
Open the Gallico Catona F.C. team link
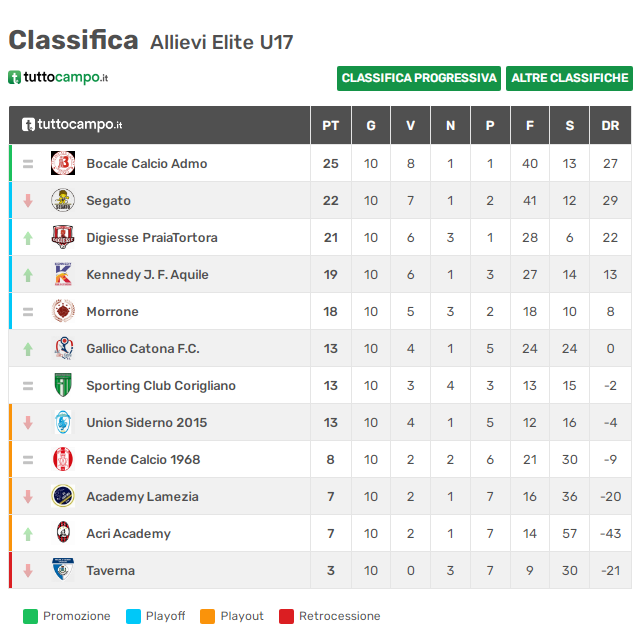pyautogui.click(x=143, y=349)
